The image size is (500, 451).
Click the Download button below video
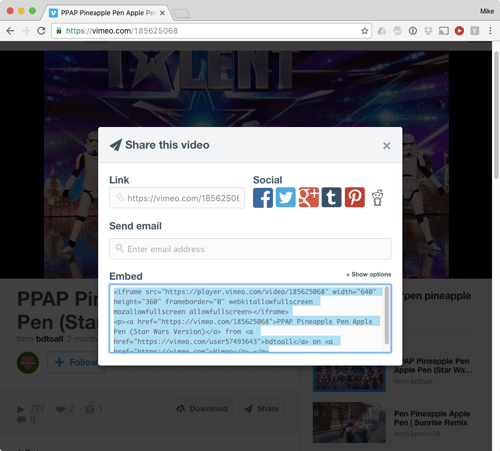point(202,409)
